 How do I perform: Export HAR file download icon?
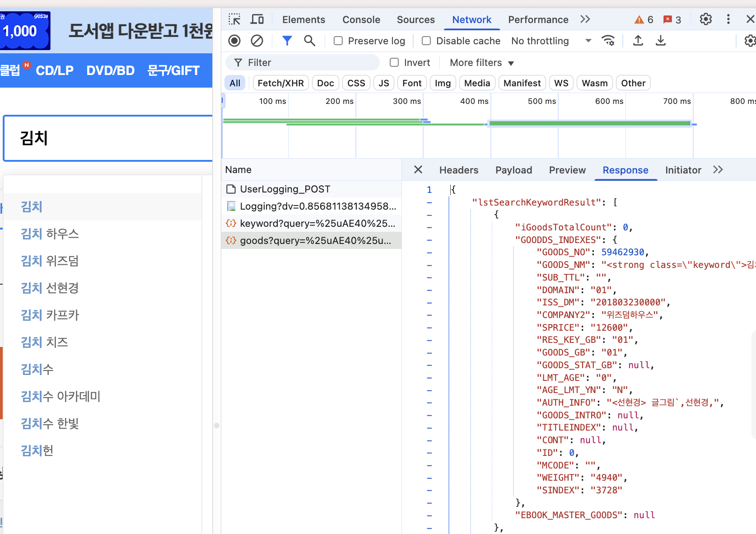tap(660, 41)
